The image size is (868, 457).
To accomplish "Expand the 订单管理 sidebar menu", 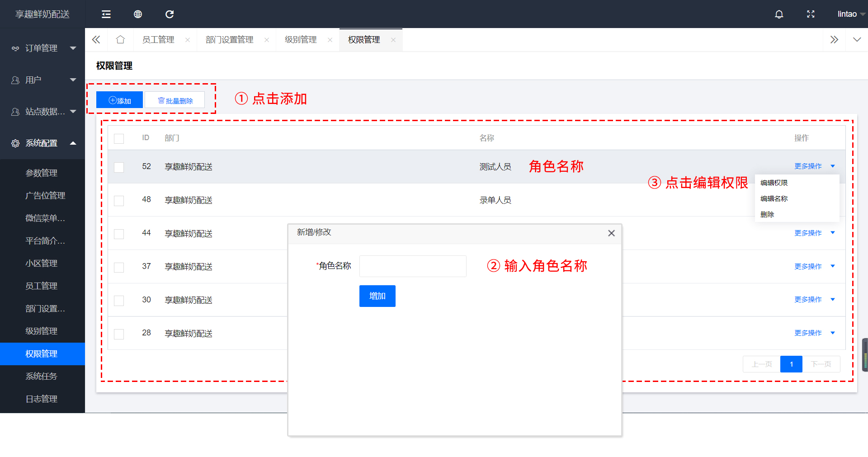I will tap(42, 48).
